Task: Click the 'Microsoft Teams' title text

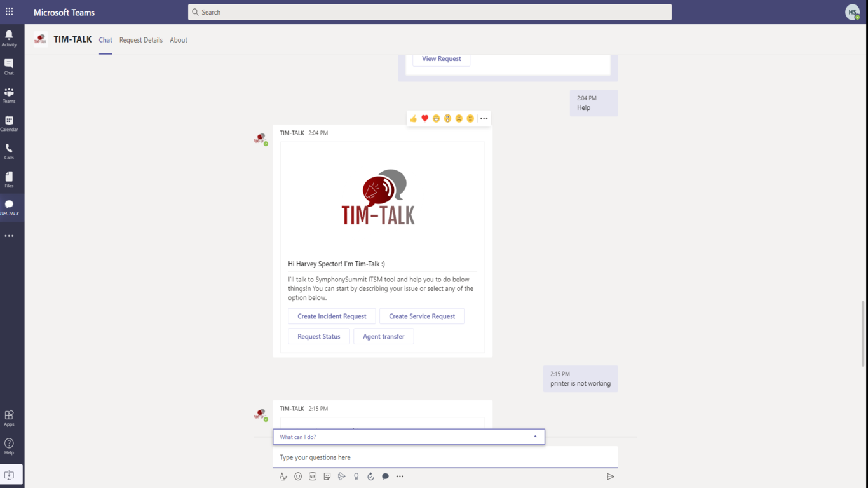Action: (x=64, y=12)
